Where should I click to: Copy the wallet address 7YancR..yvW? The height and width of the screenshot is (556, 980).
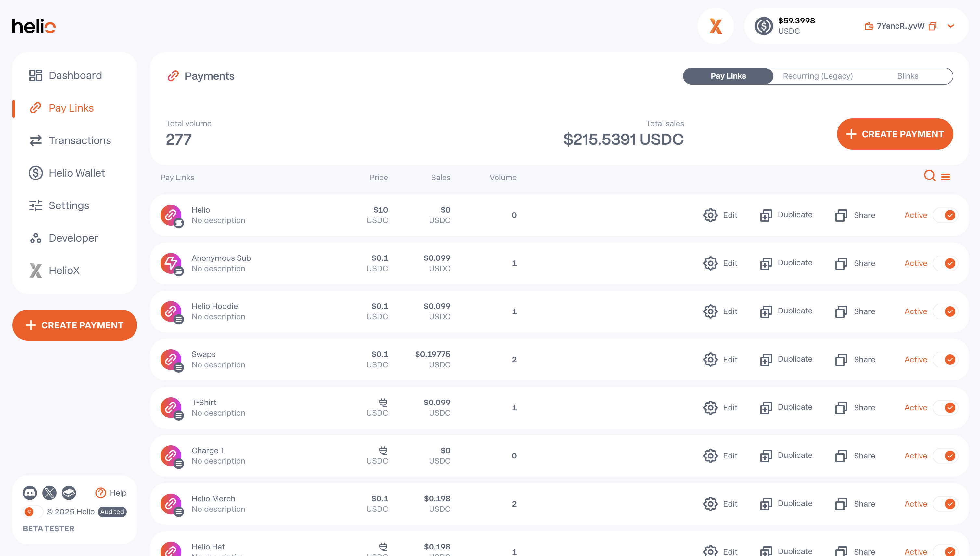[933, 26]
